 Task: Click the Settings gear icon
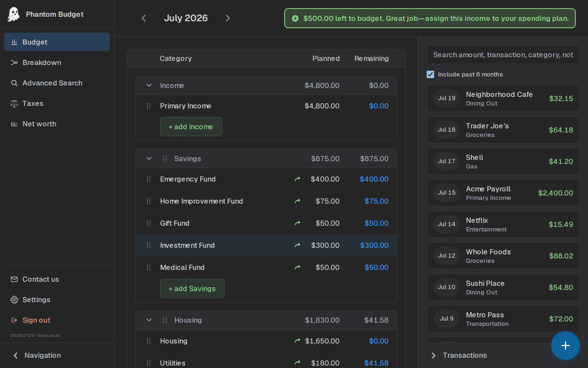click(14, 300)
